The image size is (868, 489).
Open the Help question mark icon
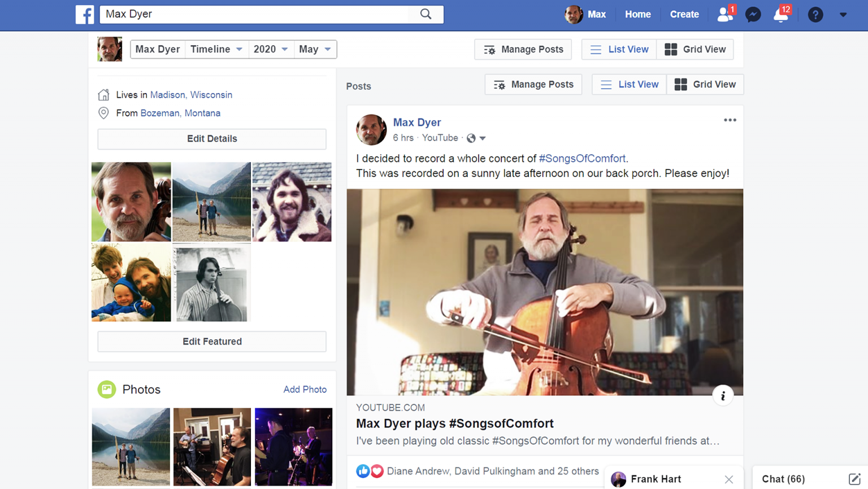(x=815, y=14)
